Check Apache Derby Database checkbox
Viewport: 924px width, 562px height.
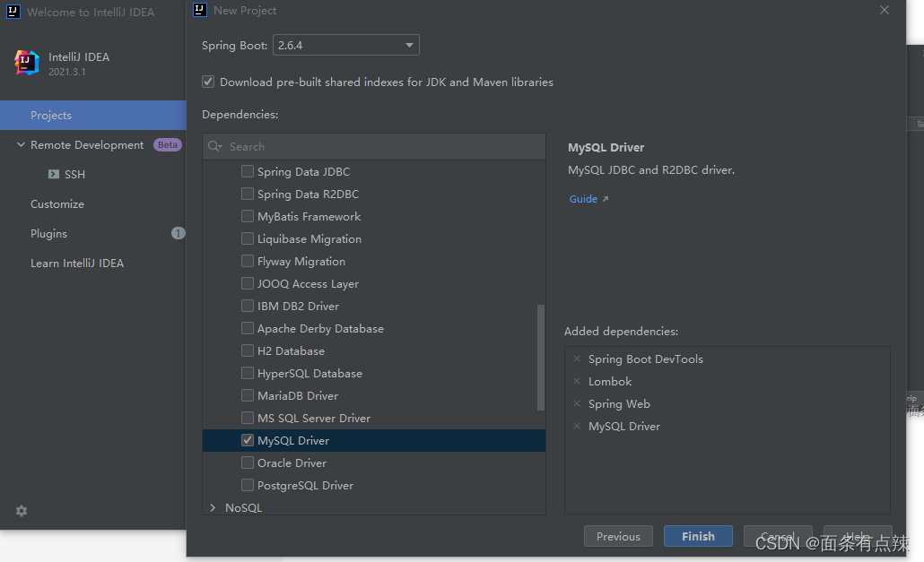coord(248,328)
